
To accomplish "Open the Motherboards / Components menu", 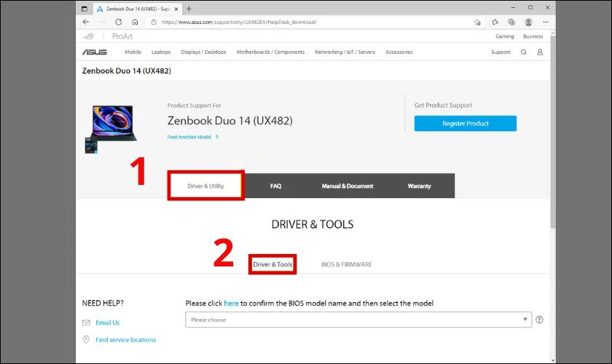I will coord(270,52).
